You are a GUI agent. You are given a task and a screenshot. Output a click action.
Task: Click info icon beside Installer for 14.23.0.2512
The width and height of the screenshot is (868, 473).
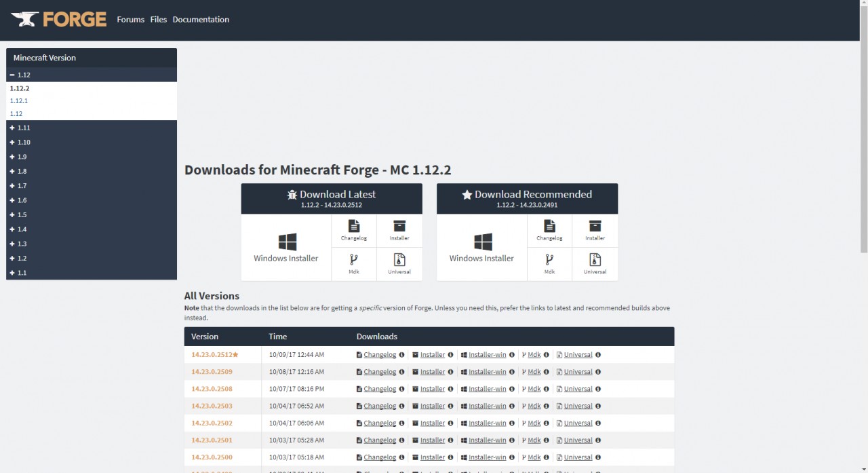[451, 355]
